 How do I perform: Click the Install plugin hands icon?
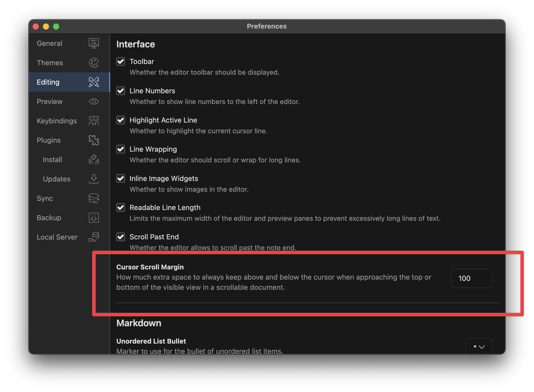[x=94, y=160]
